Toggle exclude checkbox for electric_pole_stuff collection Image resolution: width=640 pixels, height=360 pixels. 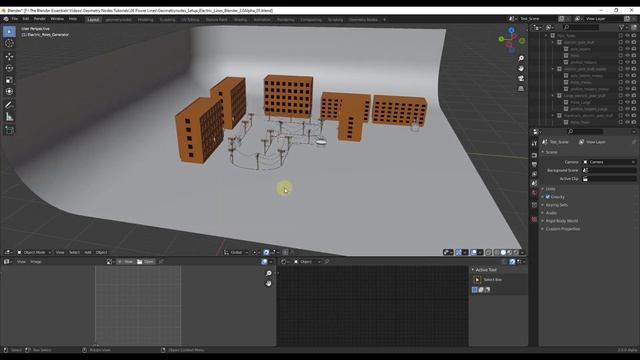[621, 42]
